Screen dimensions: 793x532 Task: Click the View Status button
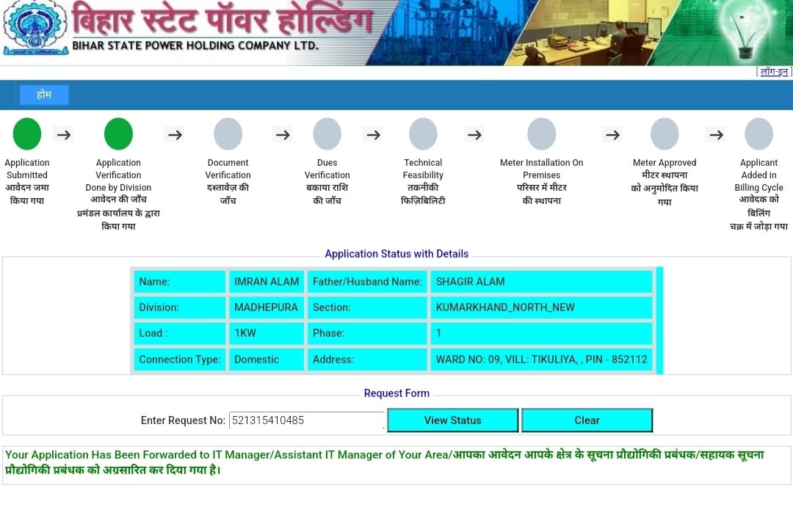tap(452, 420)
